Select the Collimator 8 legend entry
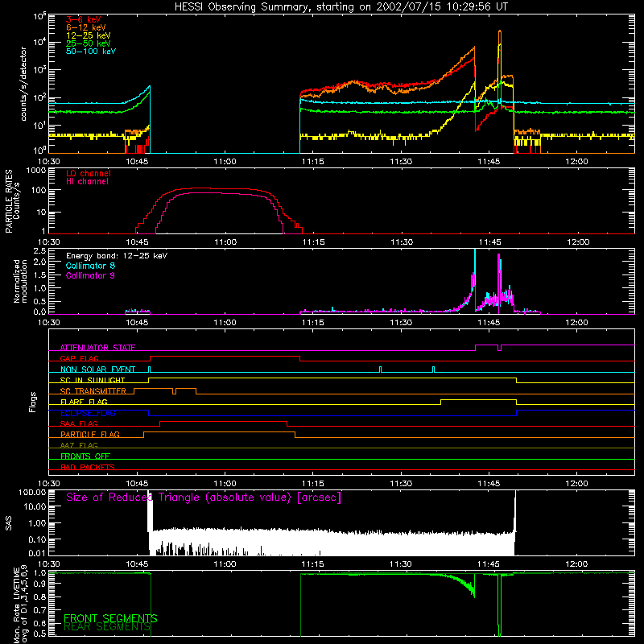 90,266
